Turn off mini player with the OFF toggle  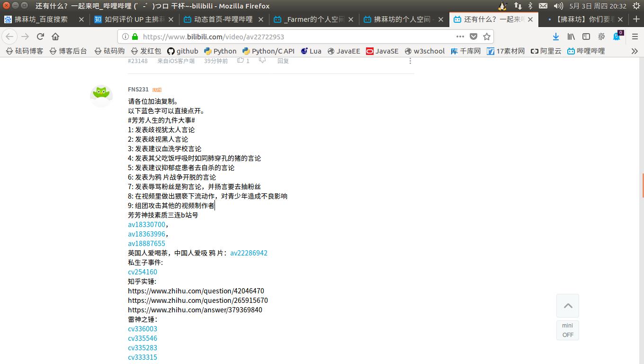click(567, 335)
